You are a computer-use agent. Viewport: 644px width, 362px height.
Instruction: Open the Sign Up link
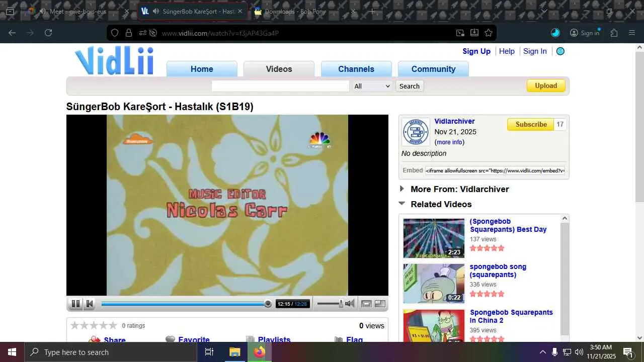pyautogui.click(x=476, y=51)
